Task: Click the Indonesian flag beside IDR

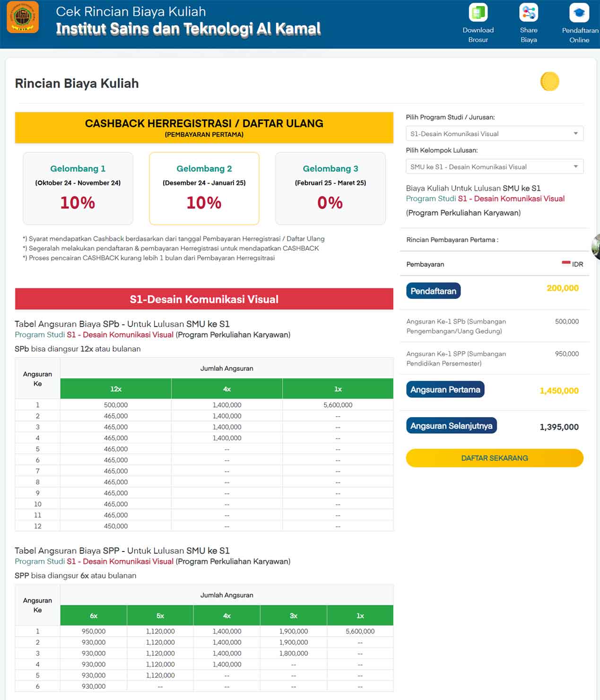Action: [566, 263]
